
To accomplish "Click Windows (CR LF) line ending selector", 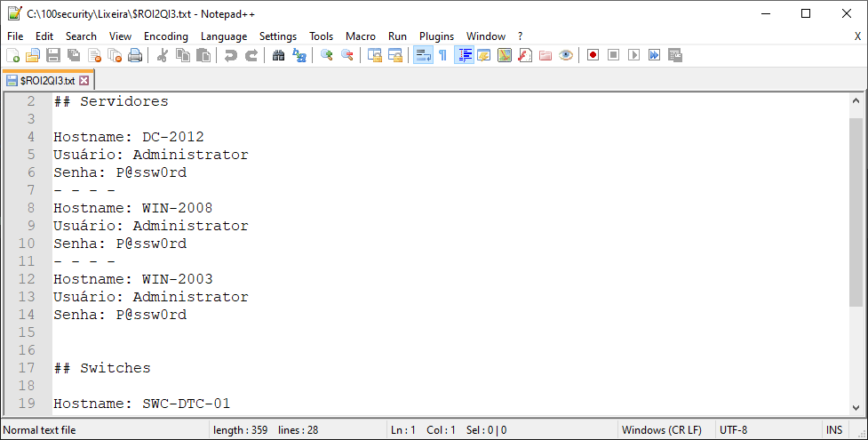I will point(661,430).
